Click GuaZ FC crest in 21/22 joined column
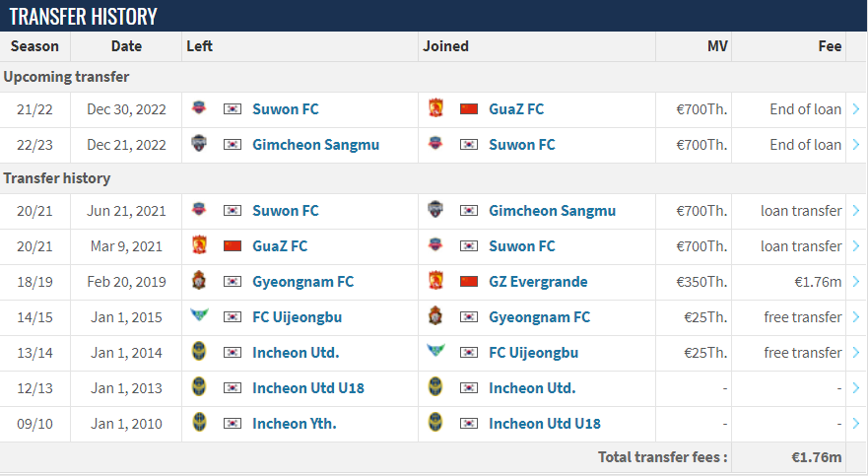Viewport: 868px width, 476px height. coord(435,108)
